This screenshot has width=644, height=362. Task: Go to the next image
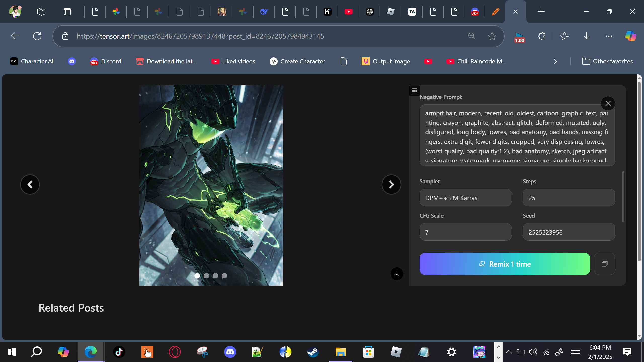click(x=391, y=185)
